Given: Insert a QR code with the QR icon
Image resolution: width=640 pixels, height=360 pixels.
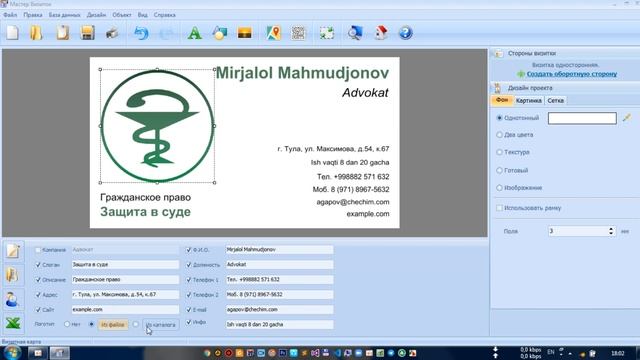Looking at the screenshot, I should (x=298, y=33).
